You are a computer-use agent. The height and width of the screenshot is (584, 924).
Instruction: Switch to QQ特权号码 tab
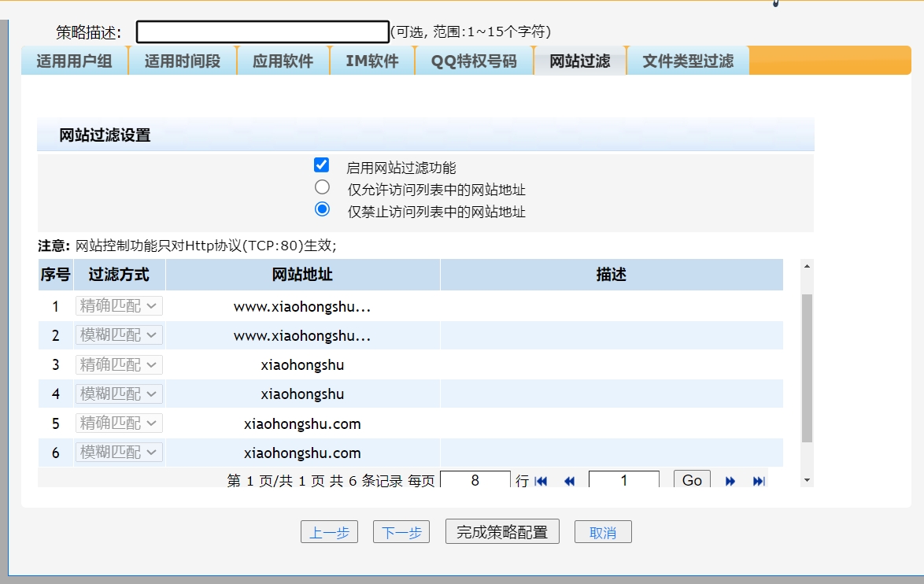(x=474, y=61)
